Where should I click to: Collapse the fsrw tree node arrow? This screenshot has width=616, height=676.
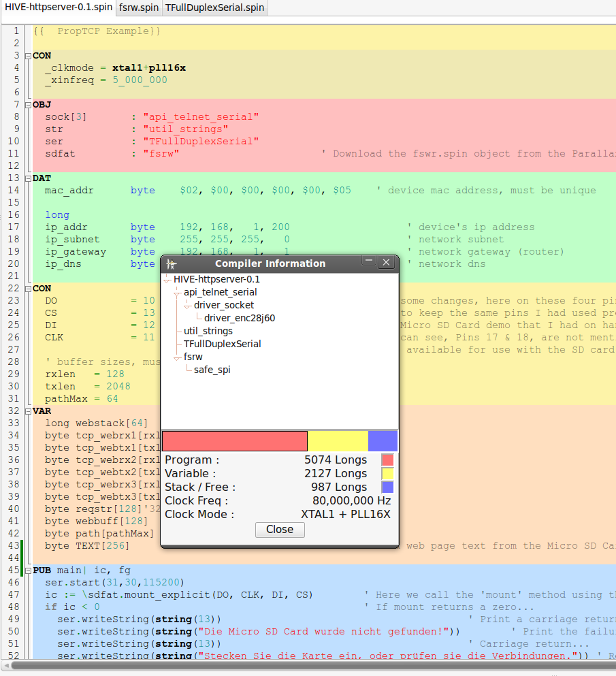coord(177,357)
